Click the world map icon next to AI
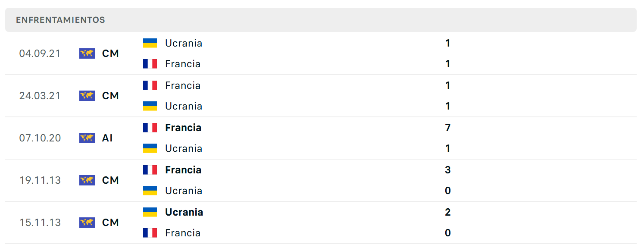 pos(87,138)
